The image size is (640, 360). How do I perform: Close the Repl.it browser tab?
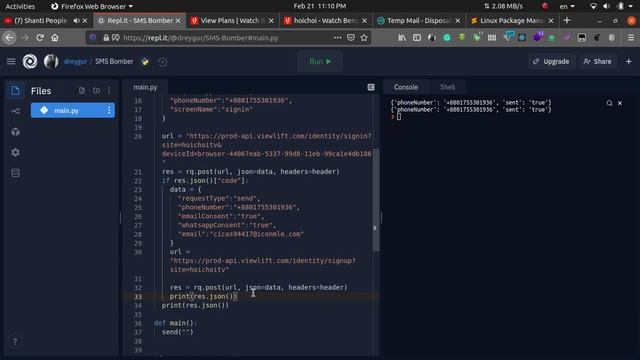pyautogui.click(x=178, y=20)
